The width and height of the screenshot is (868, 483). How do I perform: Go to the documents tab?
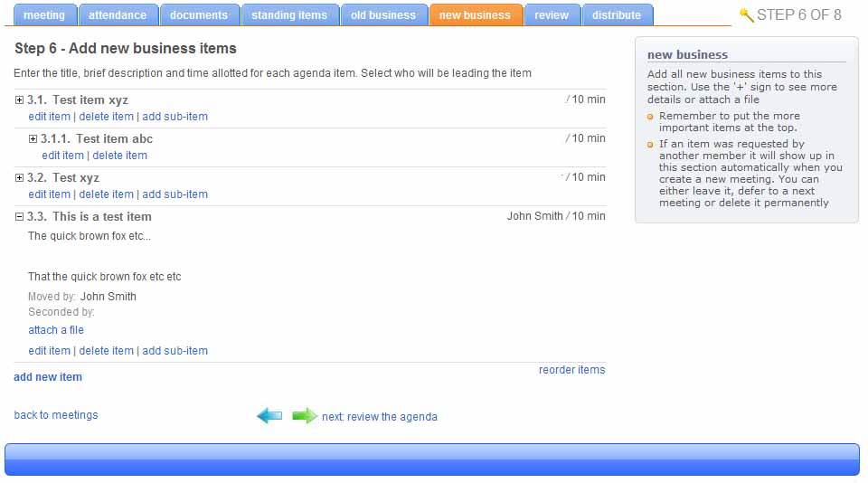[x=199, y=15]
